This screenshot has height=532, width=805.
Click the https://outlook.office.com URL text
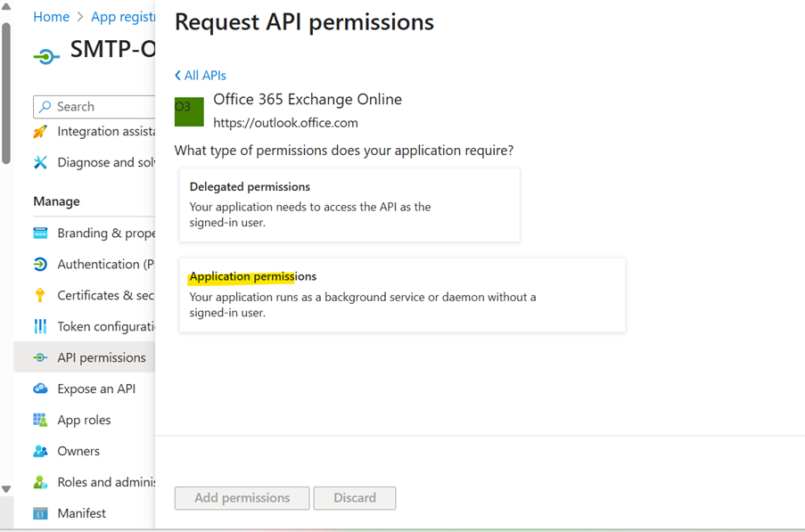pos(285,123)
